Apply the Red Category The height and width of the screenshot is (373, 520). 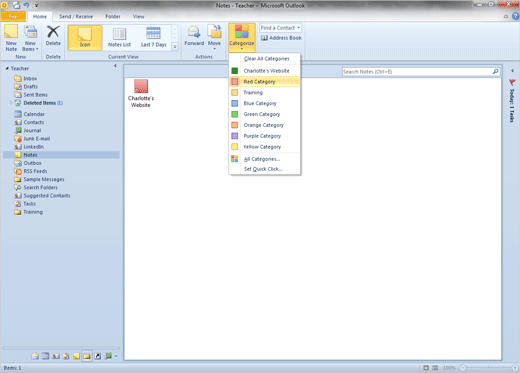pyautogui.click(x=265, y=82)
